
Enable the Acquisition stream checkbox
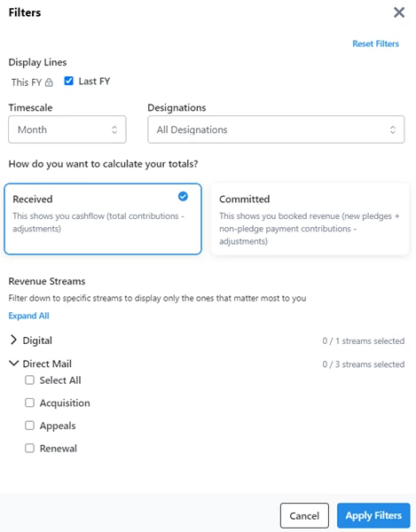pos(29,403)
